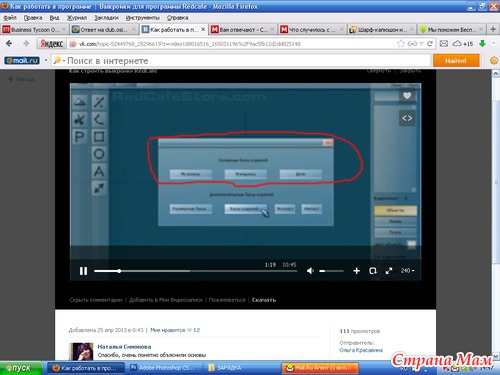
Task: Toggle video loop repeat icon
Action: 373,271
